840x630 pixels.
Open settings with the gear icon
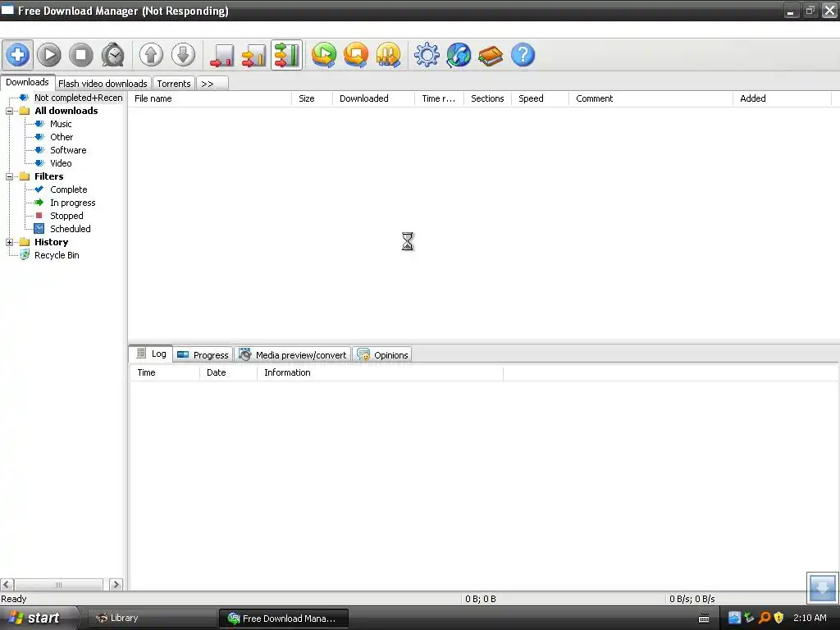[427, 55]
